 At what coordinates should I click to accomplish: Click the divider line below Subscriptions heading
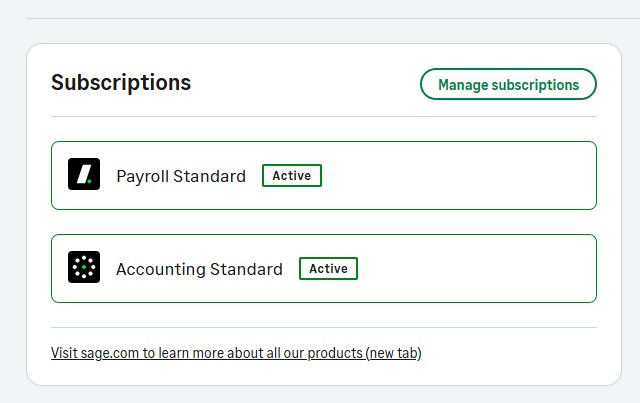324,116
